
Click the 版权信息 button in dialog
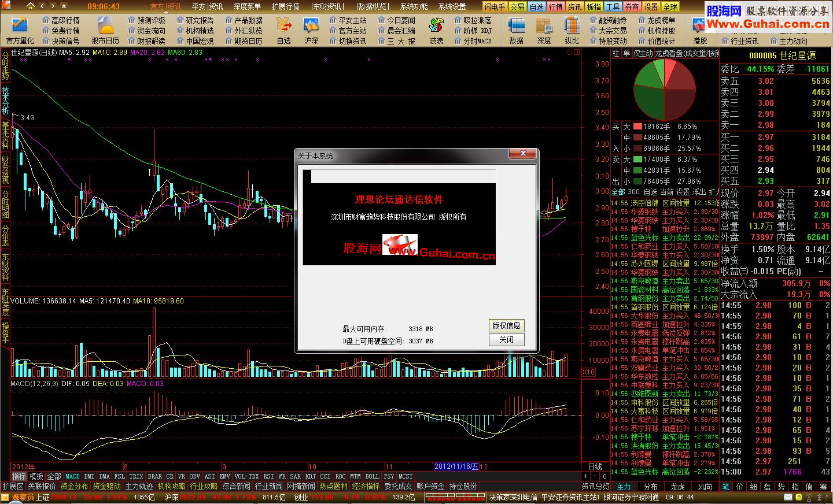pyautogui.click(x=506, y=325)
